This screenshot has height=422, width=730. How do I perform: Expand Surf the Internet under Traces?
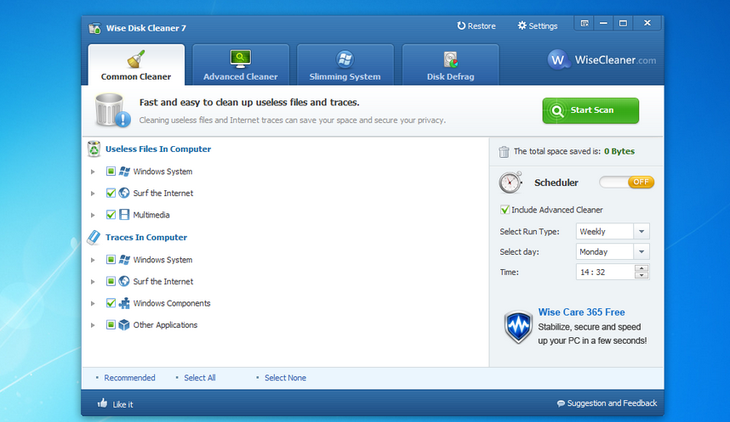93,282
